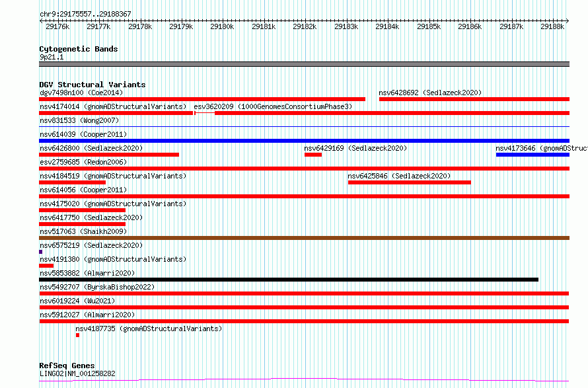Click the short red bar of nsv4191380
Image resolution: width=588 pixels, height=388 pixels.
click(x=46, y=266)
